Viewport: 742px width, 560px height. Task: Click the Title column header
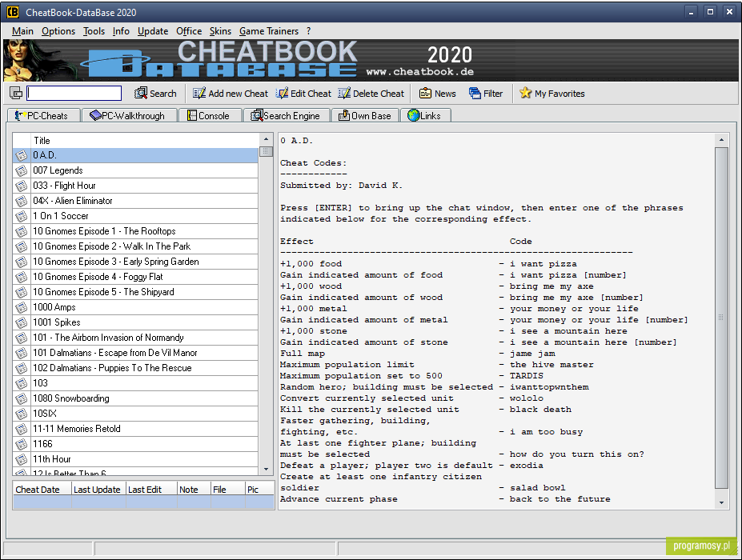tap(145, 141)
